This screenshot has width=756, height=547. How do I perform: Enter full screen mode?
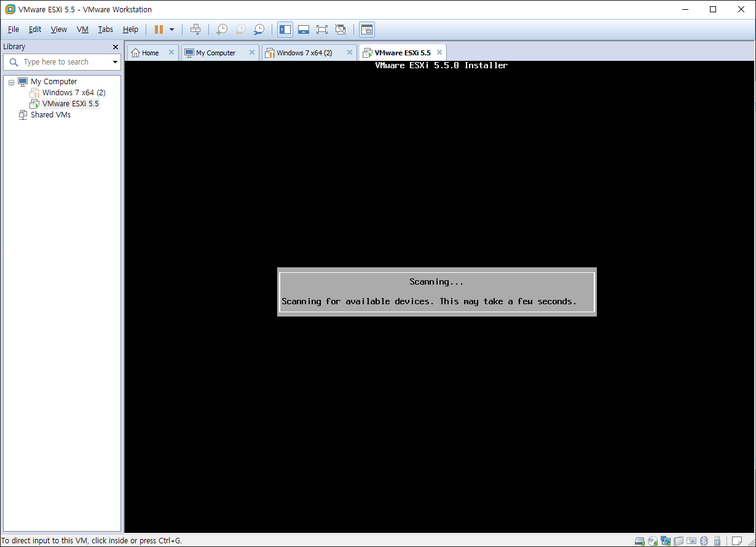pos(322,30)
